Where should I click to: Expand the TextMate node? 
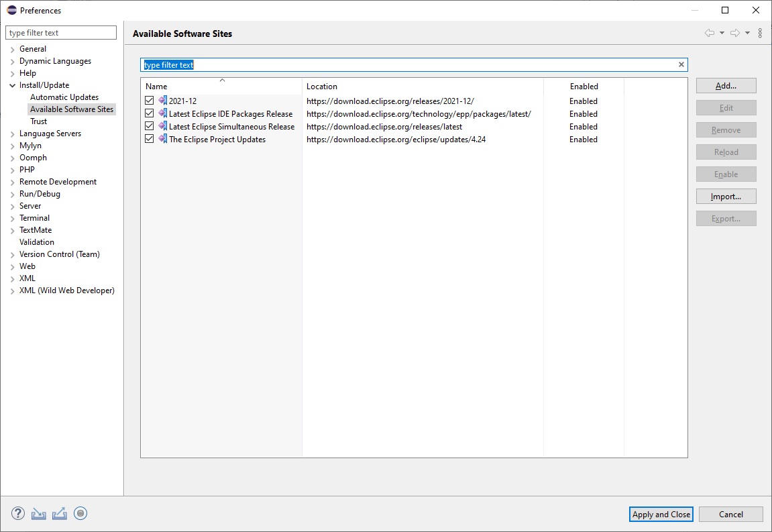click(12, 231)
